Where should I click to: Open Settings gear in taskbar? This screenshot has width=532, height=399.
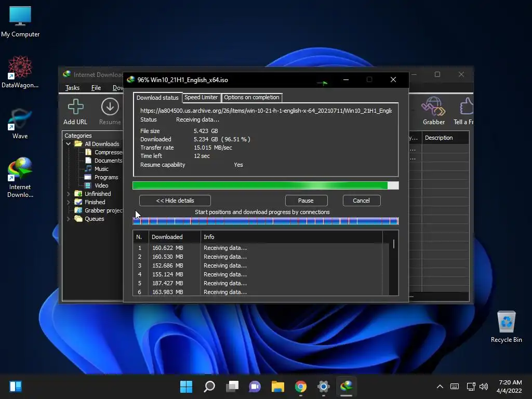pyautogui.click(x=323, y=387)
